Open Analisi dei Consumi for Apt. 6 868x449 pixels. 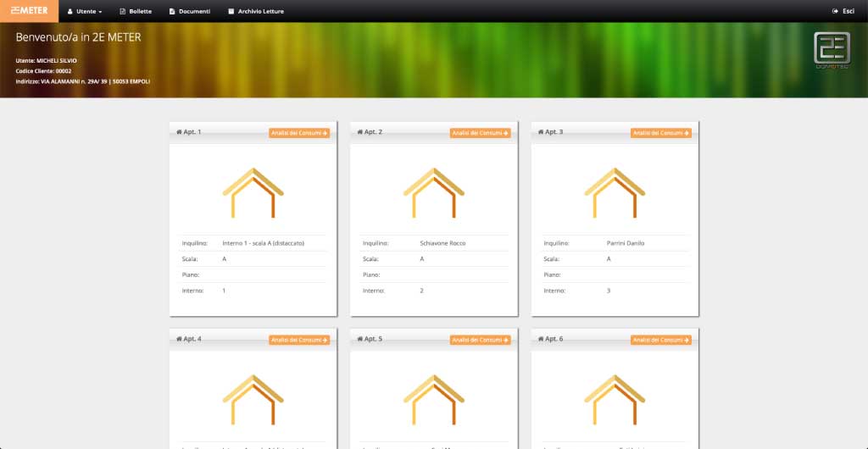click(x=661, y=340)
